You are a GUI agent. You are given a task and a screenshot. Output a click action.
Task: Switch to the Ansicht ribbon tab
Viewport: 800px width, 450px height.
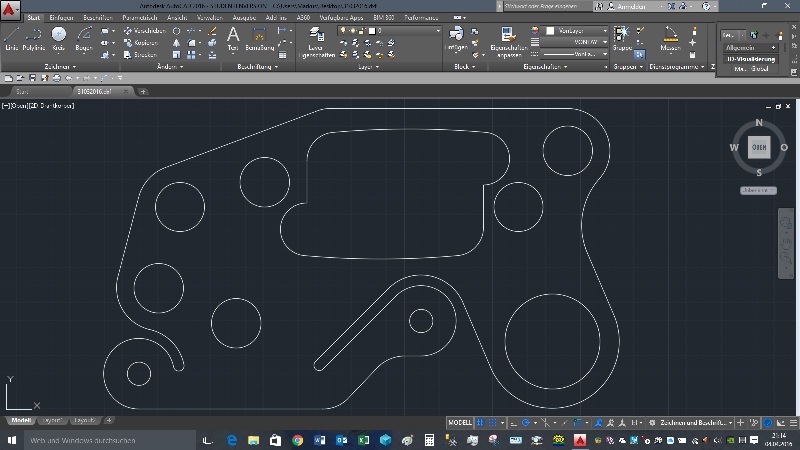177,18
